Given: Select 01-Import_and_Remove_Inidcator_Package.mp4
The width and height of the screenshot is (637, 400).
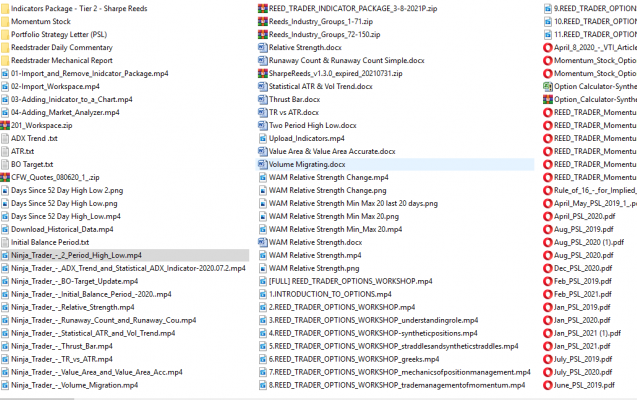Looking at the screenshot, I should 90,74.
